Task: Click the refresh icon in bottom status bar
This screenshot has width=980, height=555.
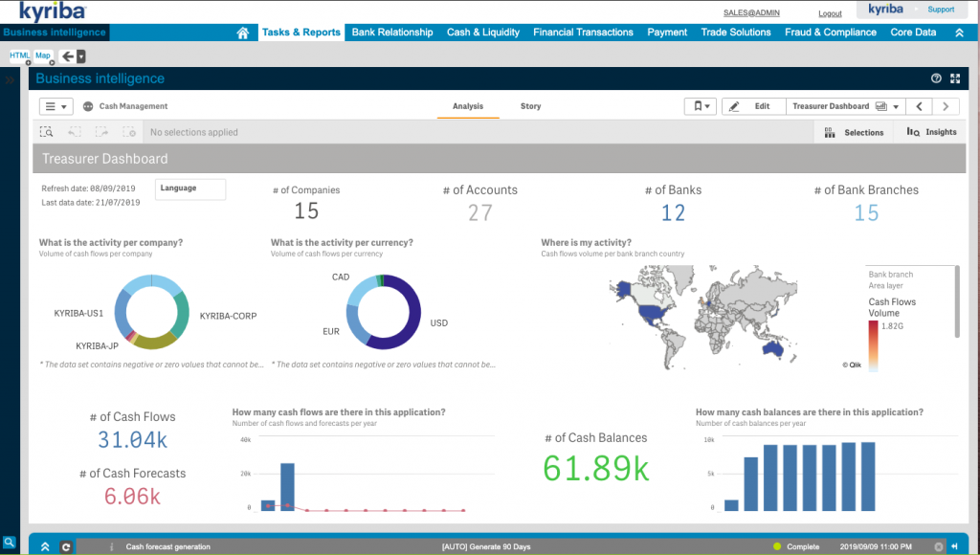Action: click(x=66, y=547)
